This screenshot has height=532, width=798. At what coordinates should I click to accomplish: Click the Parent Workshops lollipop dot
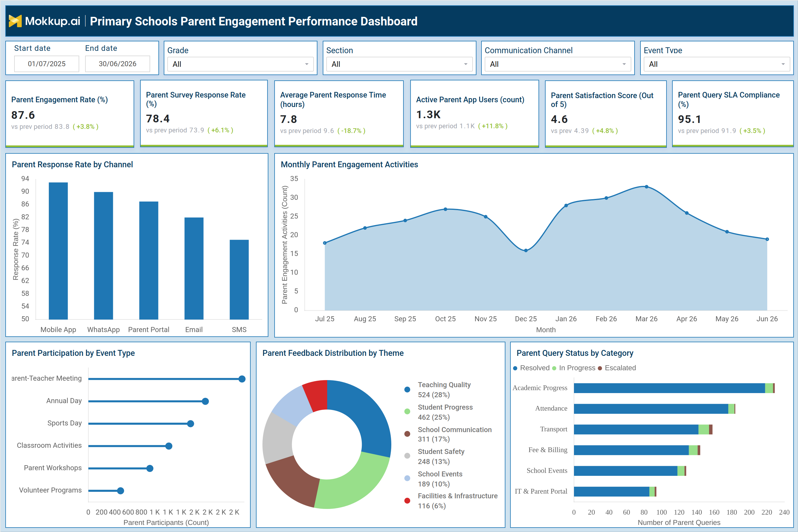pyautogui.click(x=150, y=468)
